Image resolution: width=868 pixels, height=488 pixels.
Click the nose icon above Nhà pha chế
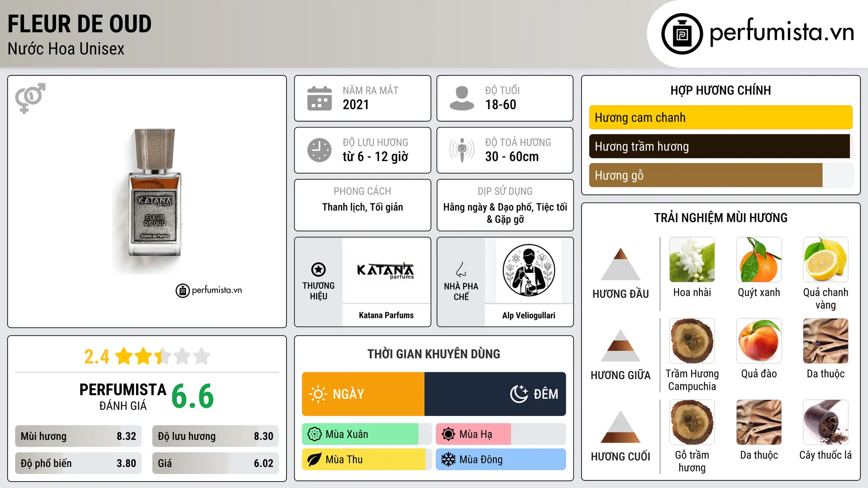pyautogui.click(x=461, y=269)
